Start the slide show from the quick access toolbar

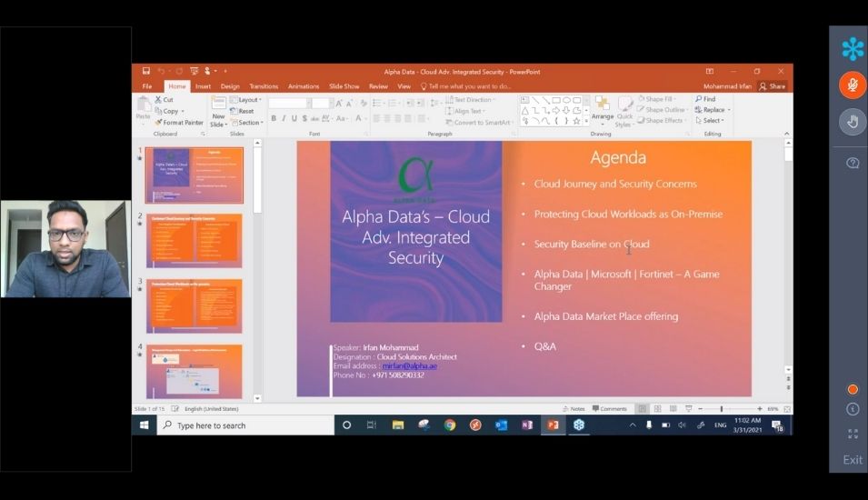(194, 71)
